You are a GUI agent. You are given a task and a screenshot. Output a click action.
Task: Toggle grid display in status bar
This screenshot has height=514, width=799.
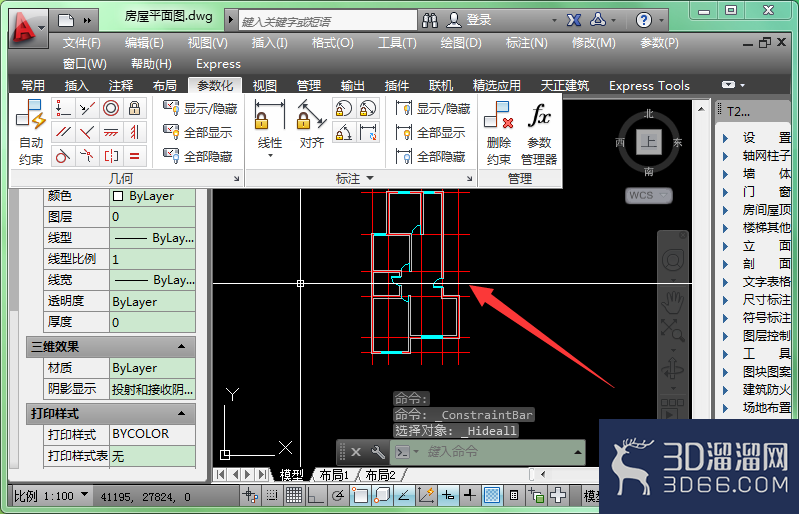[294, 495]
